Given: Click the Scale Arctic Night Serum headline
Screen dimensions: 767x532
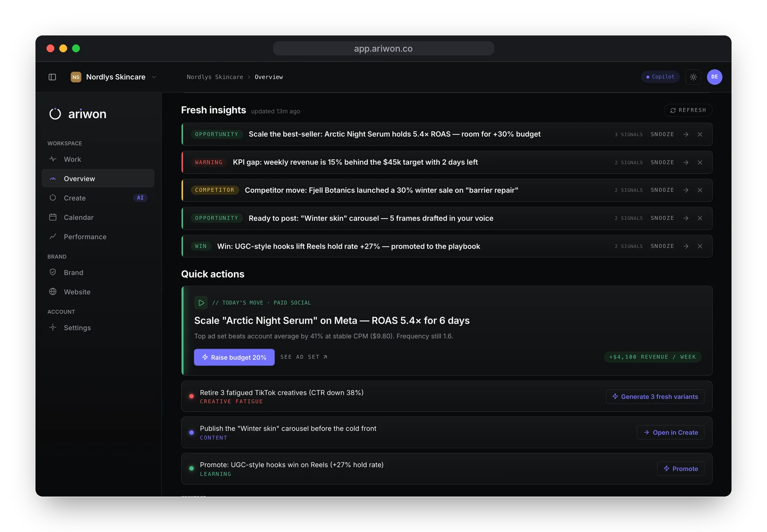Looking at the screenshot, I should (x=332, y=321).
